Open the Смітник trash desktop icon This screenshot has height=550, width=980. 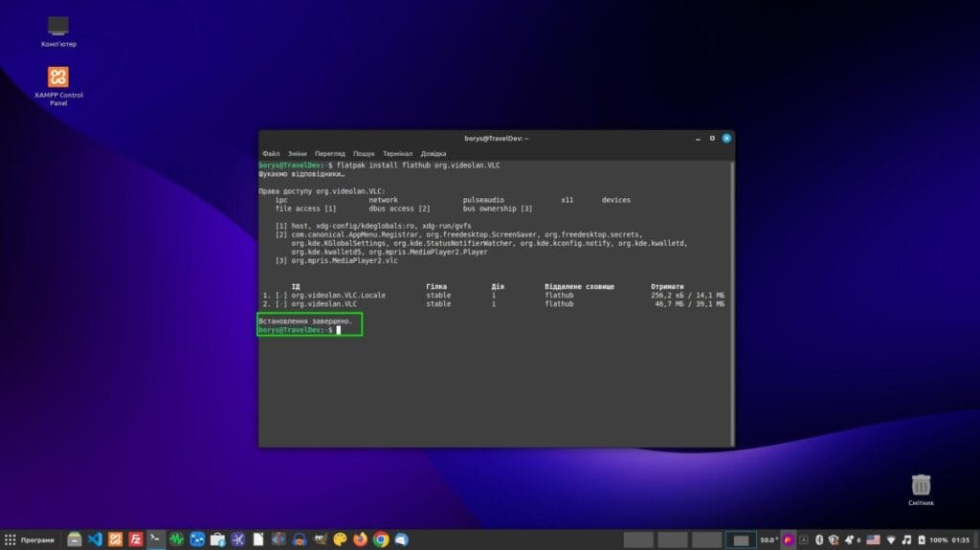(921, 490)
